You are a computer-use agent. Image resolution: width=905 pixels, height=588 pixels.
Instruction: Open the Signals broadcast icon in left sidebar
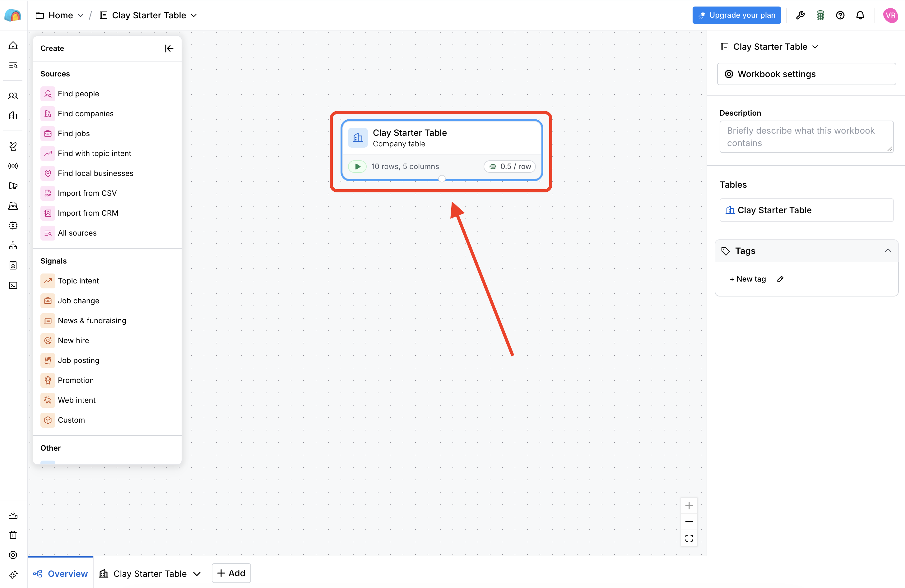[13, 166]
